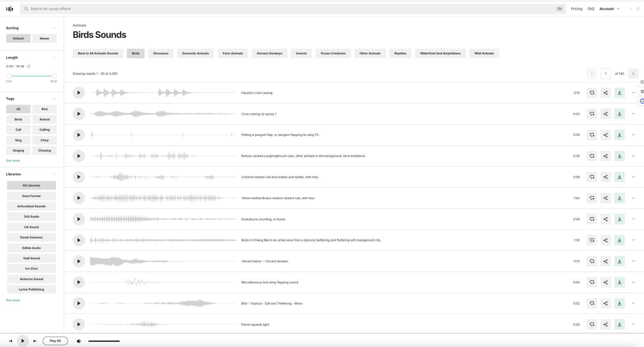Share the Crow cawing x2 spryly sound
This screenshot has width=644, height=347.
pos(605,114)
